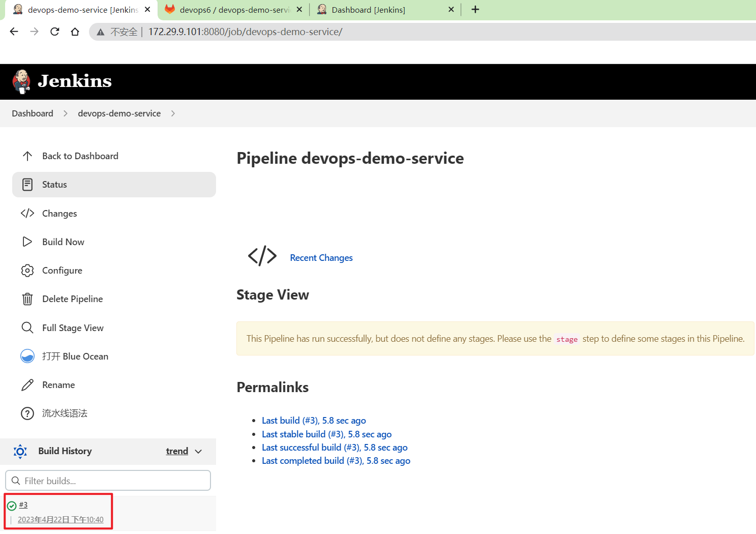Image resolution: width=756 pixels, height=534 pixels.
Task: Open the Last successful build (#3) permalink
Action: 335,448
